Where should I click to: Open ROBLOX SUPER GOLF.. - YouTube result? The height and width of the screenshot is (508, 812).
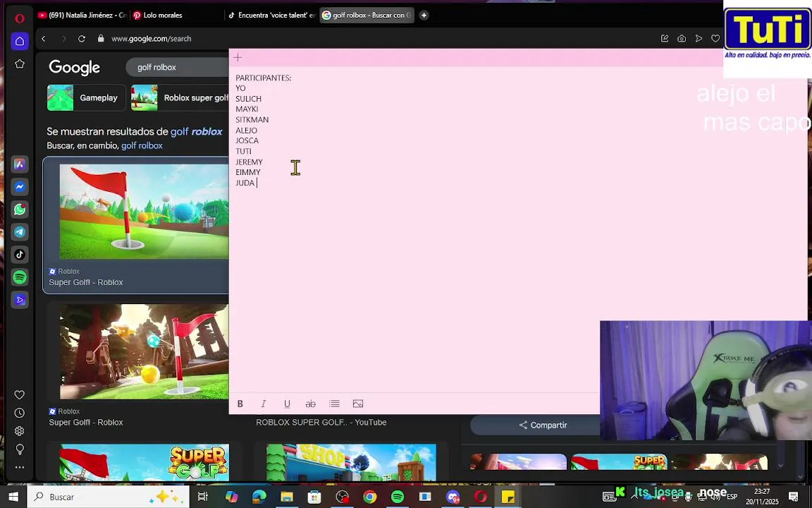pos(321,423)
